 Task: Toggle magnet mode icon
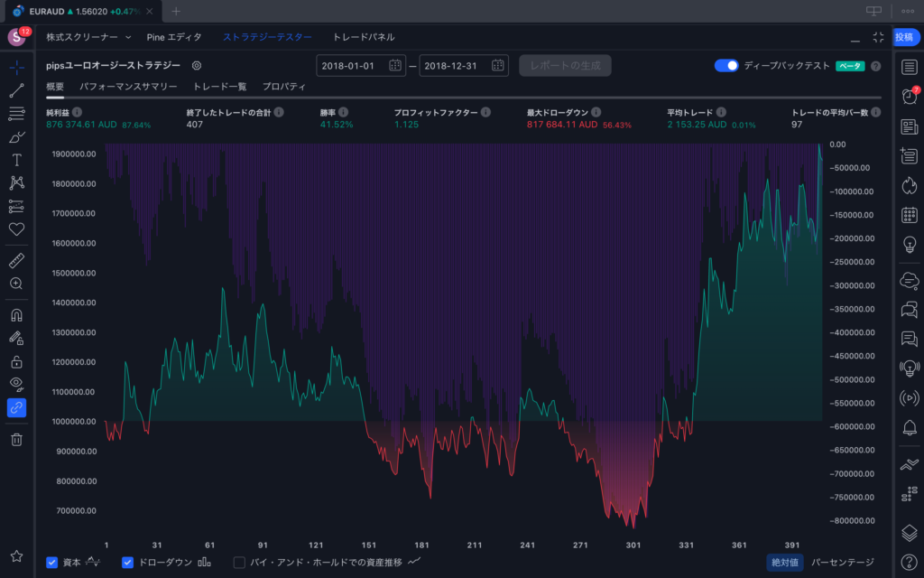click(16, 315)
